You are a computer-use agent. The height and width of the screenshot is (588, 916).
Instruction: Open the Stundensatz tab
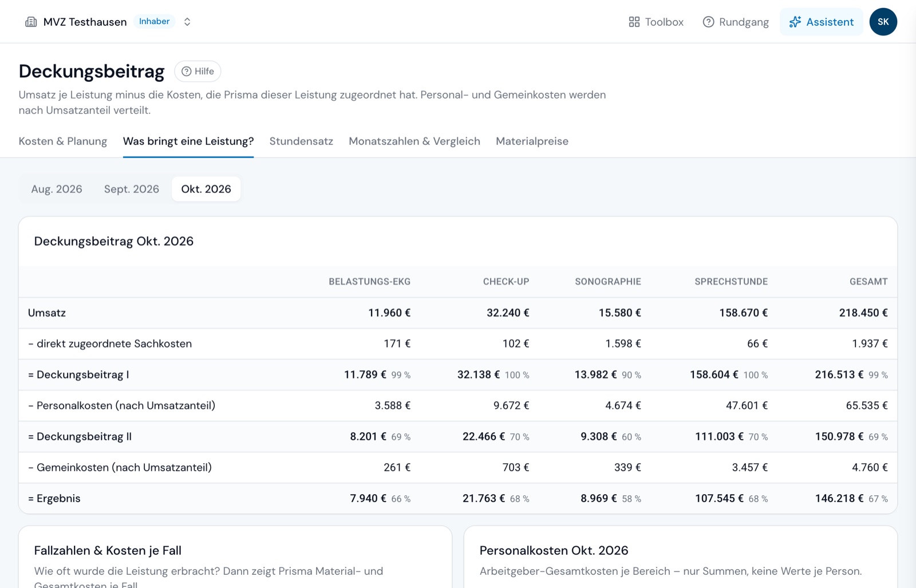(x=301, y=141)
